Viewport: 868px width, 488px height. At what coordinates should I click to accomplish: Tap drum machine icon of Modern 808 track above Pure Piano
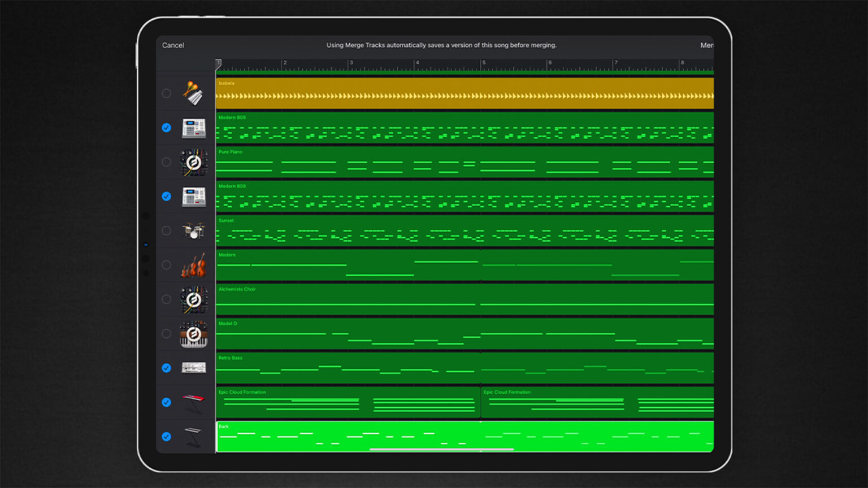[x=194, y=128]
